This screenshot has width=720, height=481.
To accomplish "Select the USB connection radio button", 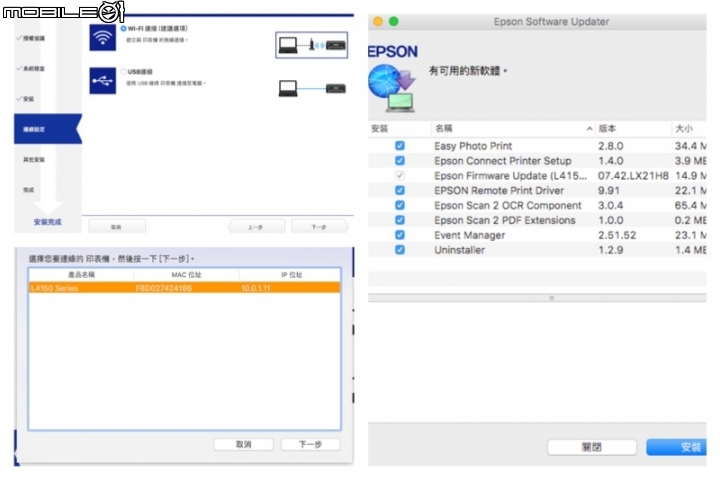I will point(123,72).
